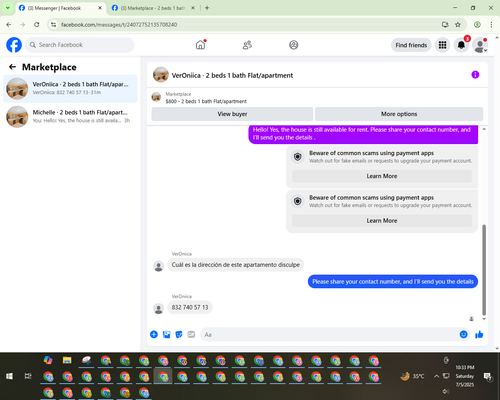Click the View buyer button
Screen dimensions: 500x400
[x=232, y=114]
